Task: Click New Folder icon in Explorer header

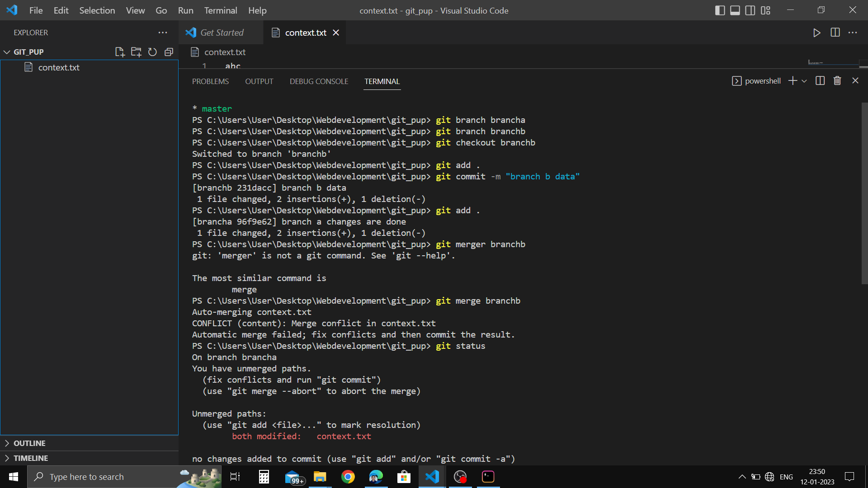Action: point(136,52)
